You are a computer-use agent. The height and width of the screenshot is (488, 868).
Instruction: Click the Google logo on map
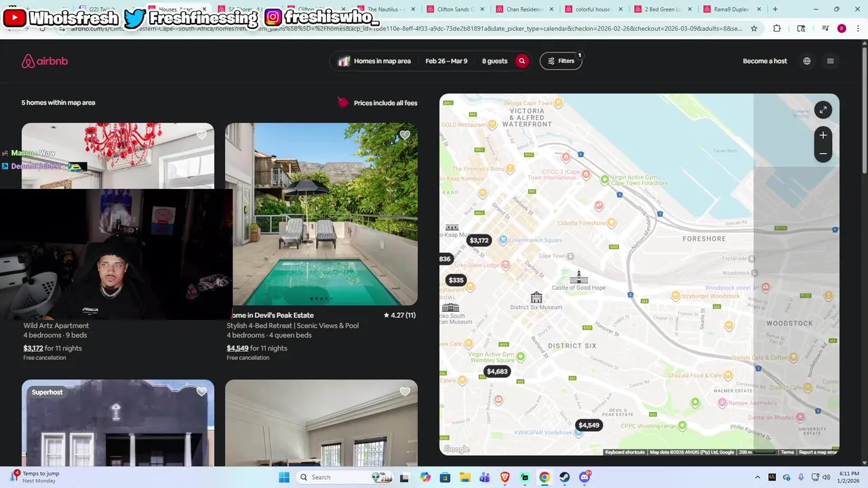pyautogui.click(x=456, y=449)
